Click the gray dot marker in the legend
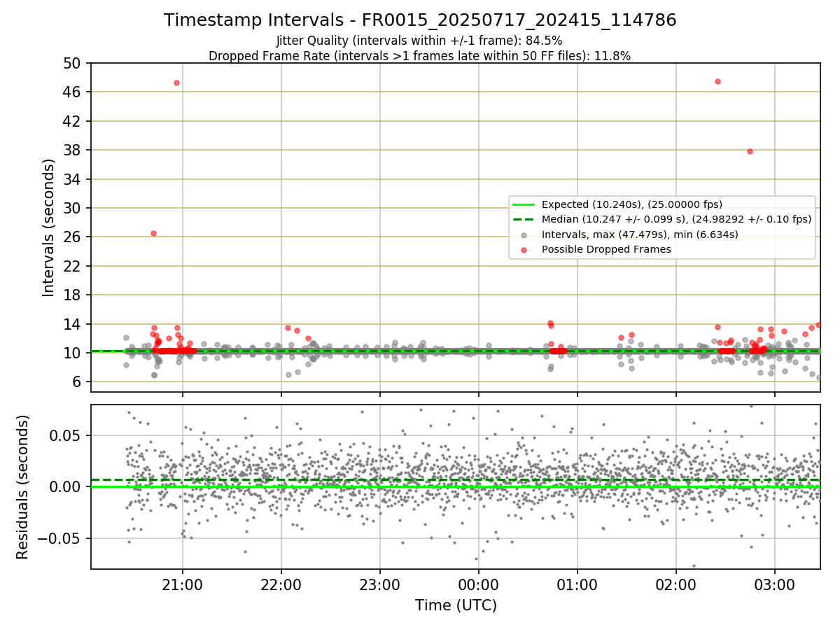840x630 pixels. (x=524, y=234)
